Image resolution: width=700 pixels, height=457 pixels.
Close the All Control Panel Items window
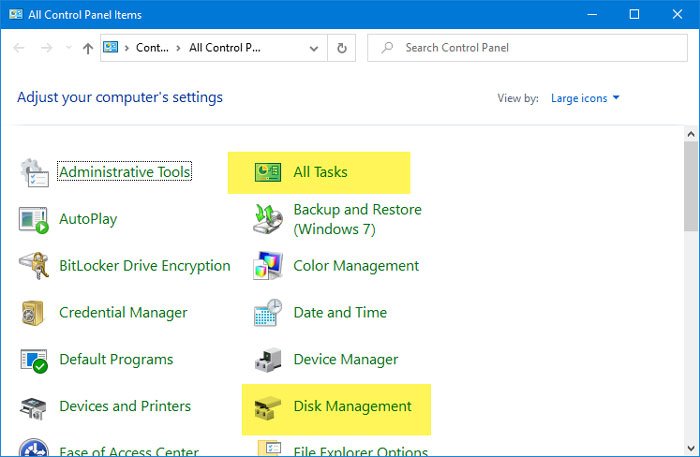677,14
